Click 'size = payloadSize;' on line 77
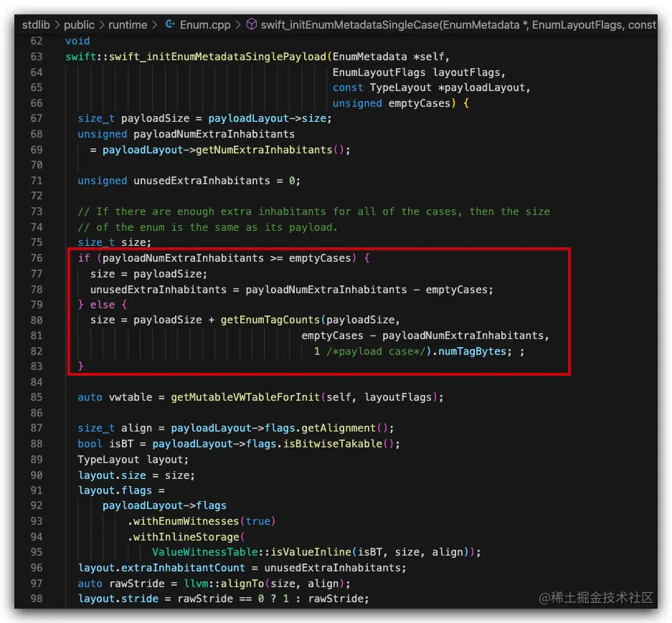The height and width of the screenshot is (623, 672). (x=148, y=274)
